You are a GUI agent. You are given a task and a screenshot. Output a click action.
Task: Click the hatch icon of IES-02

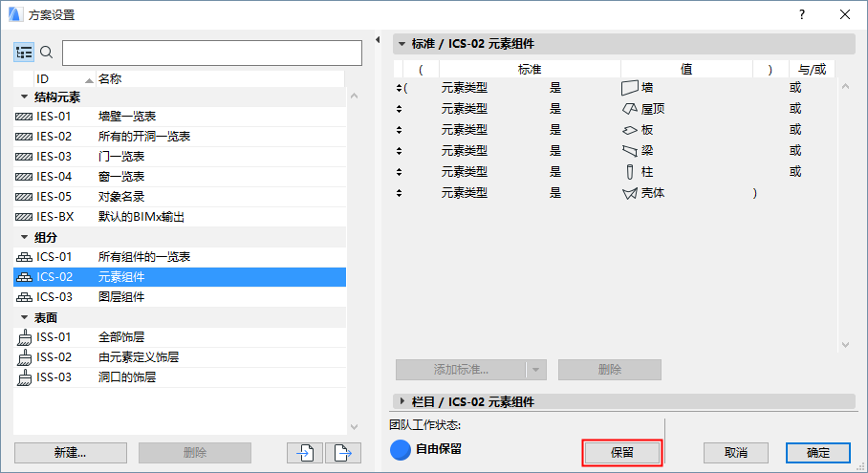click(x=24, y=137)
